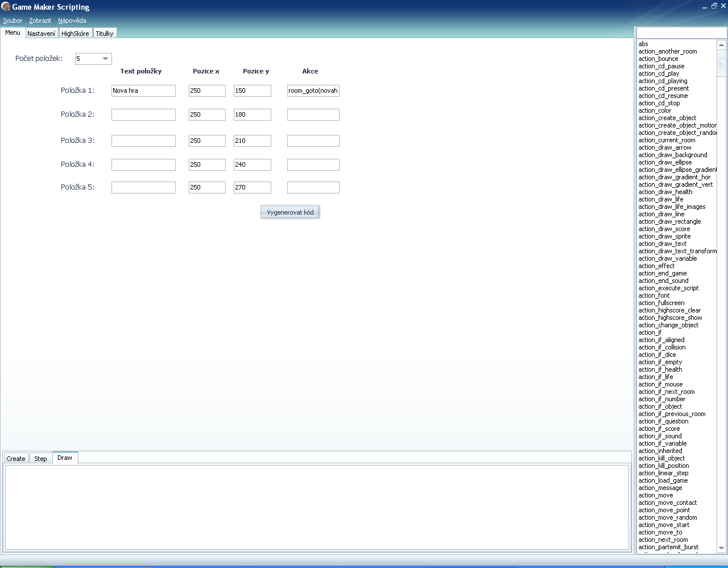Open the Nápověda menu
728x568 pixels.
(72, 20)
